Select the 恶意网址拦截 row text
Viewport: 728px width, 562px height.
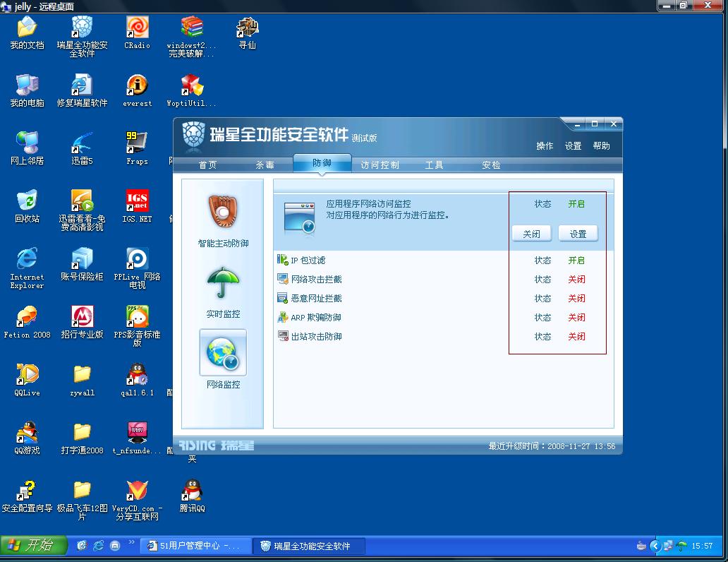[x=316, y=299]
